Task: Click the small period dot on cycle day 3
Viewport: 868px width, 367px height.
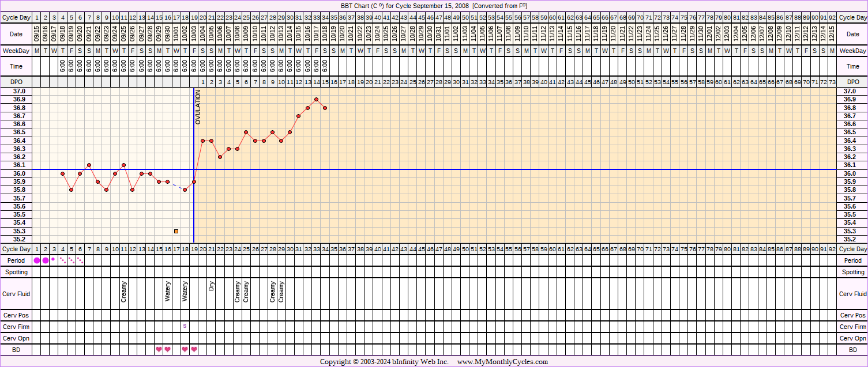Action: pyautogui.click(x=54, y=260)
